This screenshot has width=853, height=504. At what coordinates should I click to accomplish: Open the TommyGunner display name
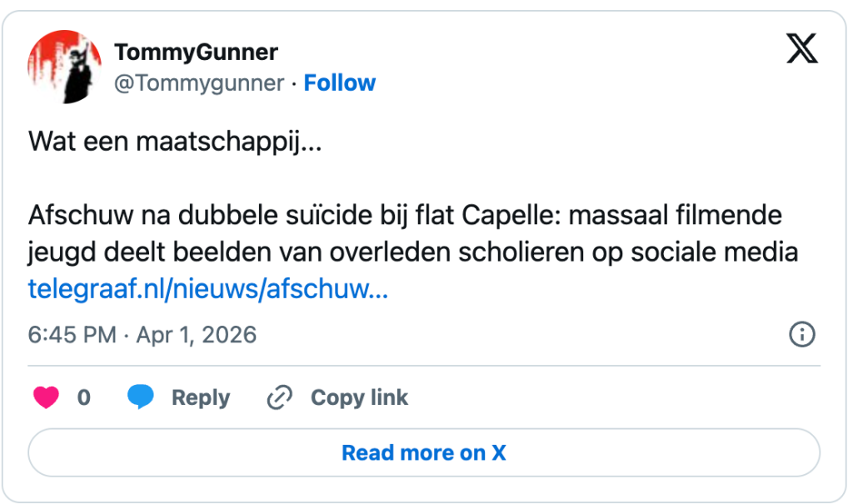click(196, 52)
